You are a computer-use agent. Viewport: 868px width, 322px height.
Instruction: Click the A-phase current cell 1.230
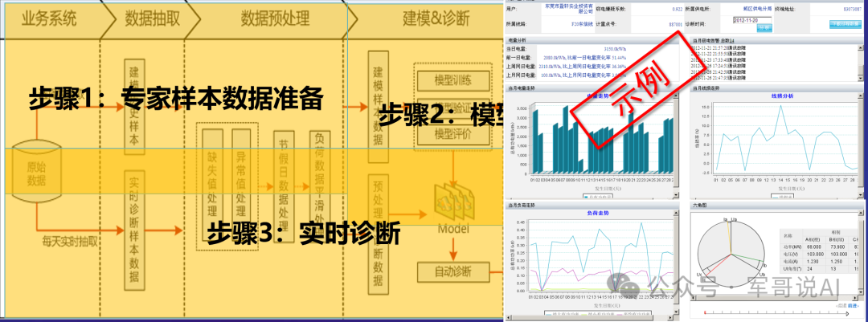(x=813, y=262)
